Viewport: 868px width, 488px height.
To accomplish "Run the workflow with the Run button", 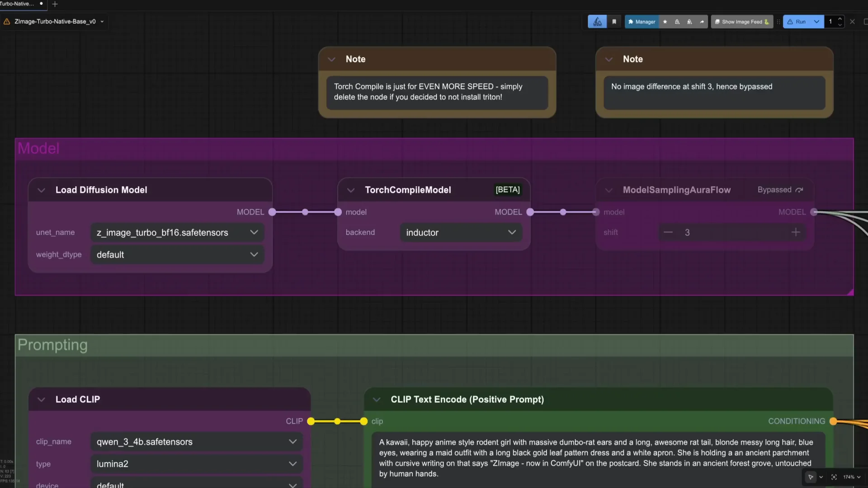I will (798, 21).
